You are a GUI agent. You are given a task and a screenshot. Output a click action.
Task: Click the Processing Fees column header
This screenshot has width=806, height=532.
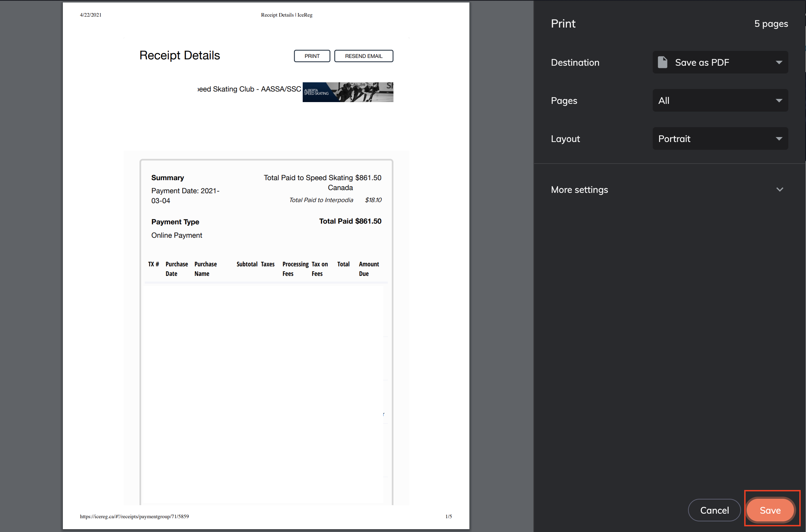coord(295,269)
